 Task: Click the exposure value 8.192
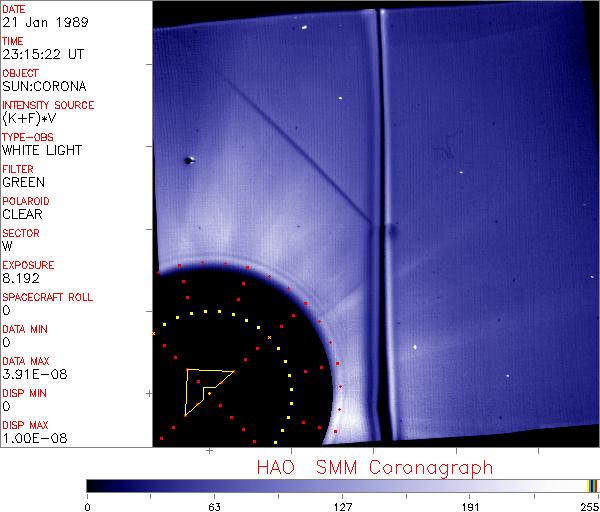21,278
